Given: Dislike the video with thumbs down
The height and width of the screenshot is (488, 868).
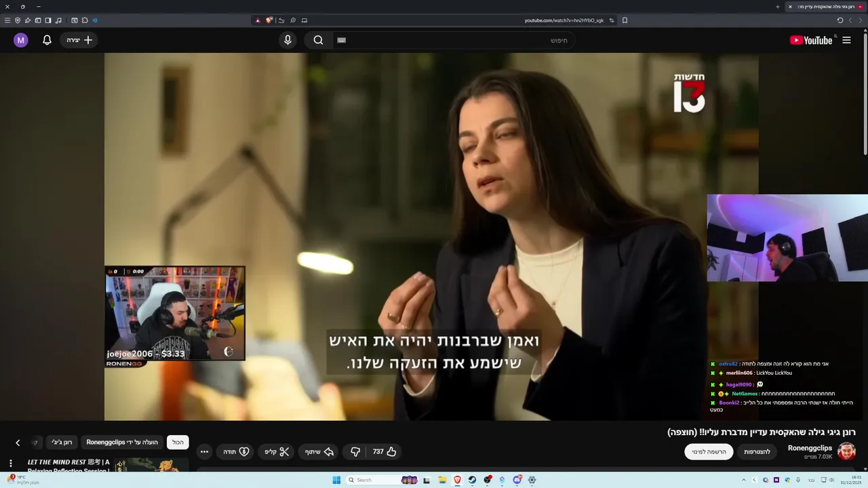Looking at the screenshot, I should 355,451.
